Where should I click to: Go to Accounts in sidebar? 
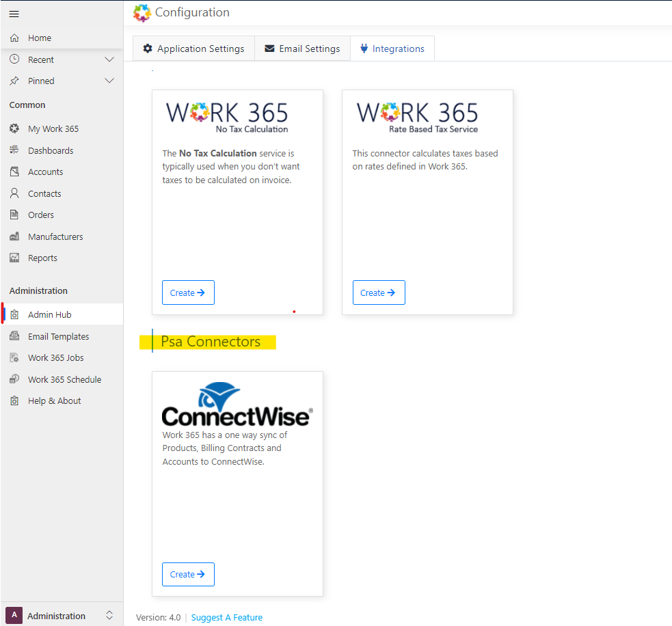click(62, 172)
